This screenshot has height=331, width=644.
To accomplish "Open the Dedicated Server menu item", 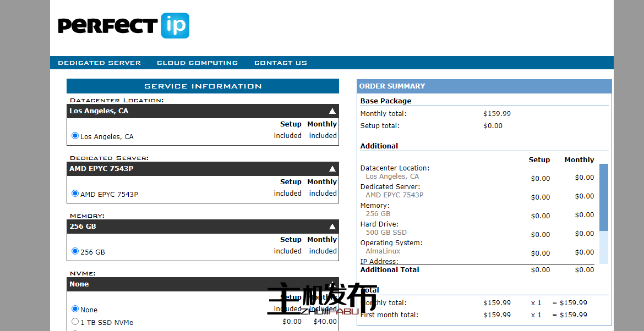I will (99, 63).
